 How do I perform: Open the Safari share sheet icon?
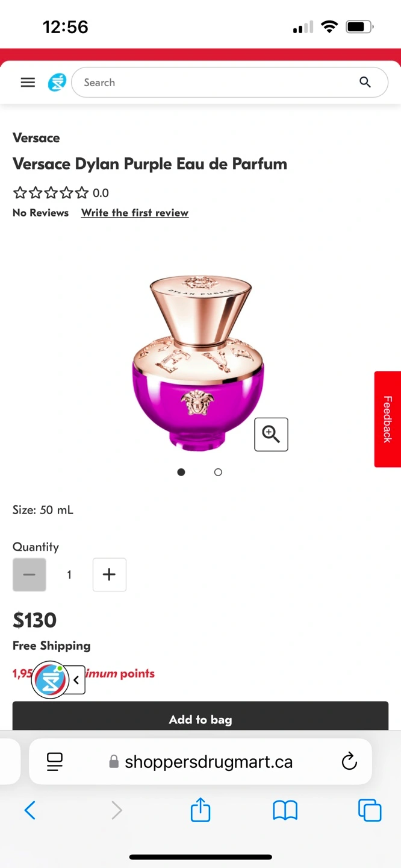pos(200,810)
